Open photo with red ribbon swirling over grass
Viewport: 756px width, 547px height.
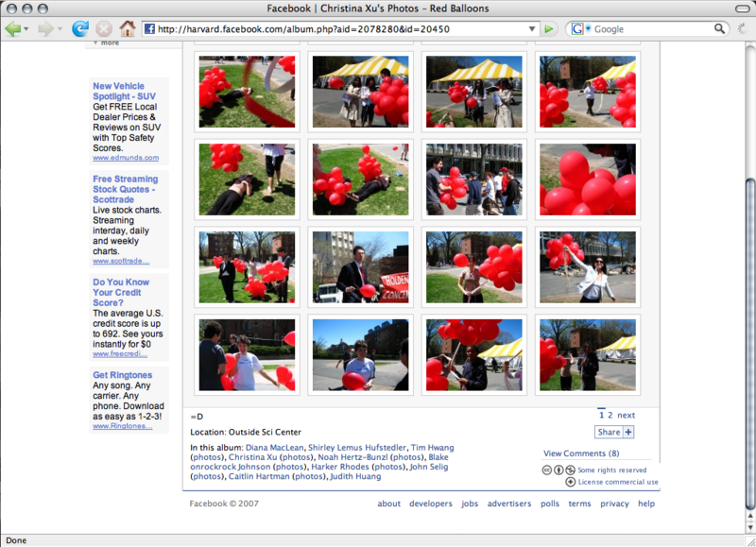(x=247, y=92)
